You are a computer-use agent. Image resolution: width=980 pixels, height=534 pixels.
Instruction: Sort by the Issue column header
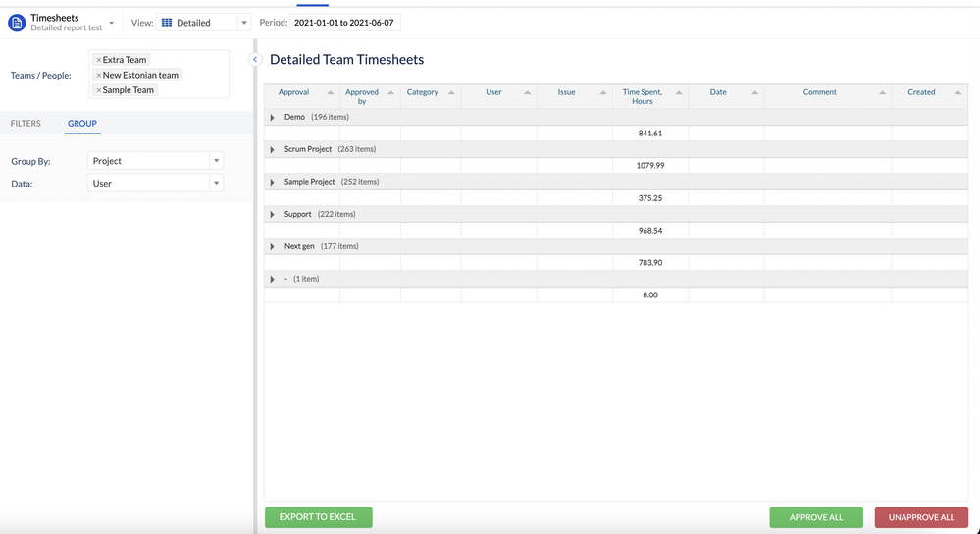566,92
